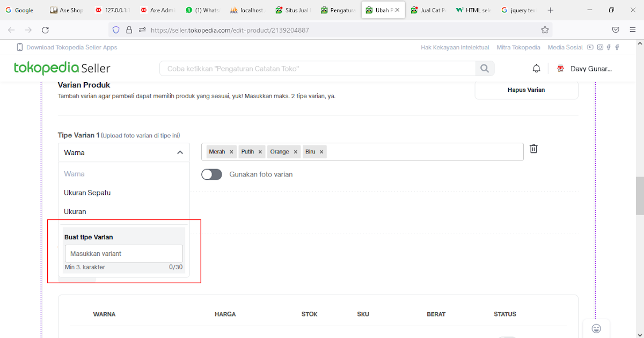Open Download Tokopedia Seller Apps link

[x=71, y=47]
